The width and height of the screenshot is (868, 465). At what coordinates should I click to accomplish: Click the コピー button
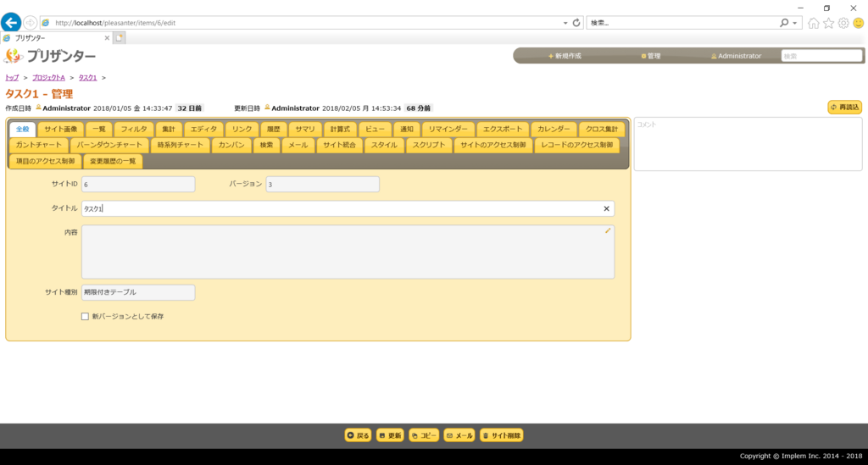point(424,435)
